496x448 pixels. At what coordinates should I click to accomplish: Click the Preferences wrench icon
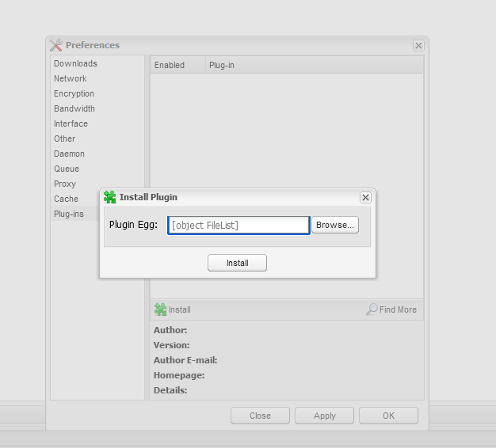point(56,45)
